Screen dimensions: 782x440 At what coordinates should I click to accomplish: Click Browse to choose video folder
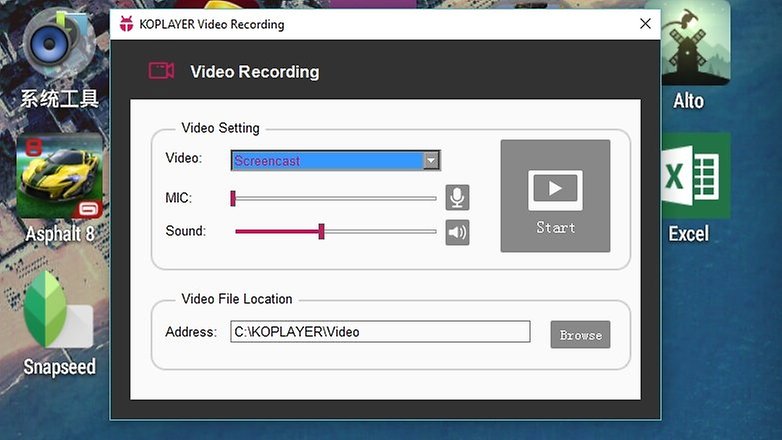click(x=580, y=334)
